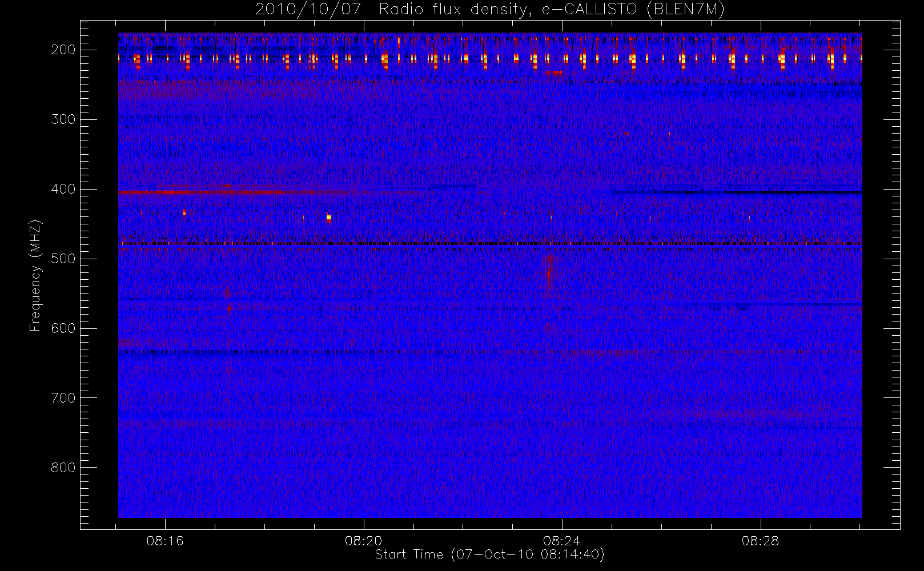924x571 pixels.
Task: Click the plot title mentioning e-CALLISTO (BLEN7M)
Action: pyautogui.click(x=489, y=10)
